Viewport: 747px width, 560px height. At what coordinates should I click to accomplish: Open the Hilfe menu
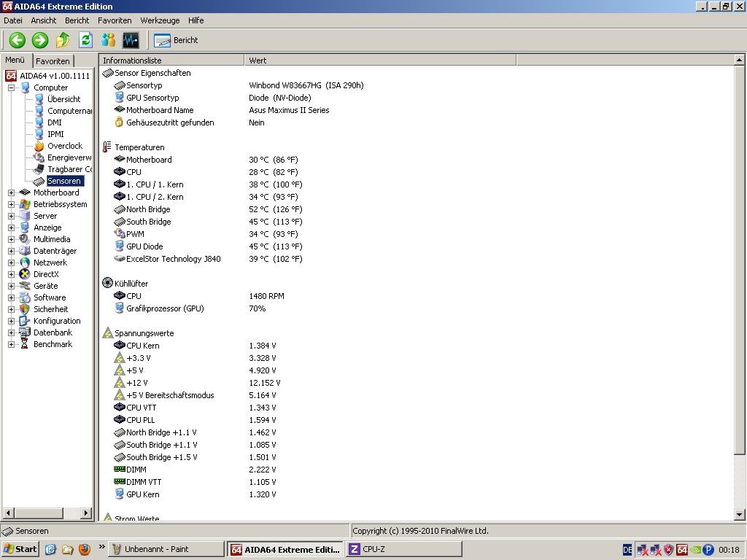click(196, 20)
